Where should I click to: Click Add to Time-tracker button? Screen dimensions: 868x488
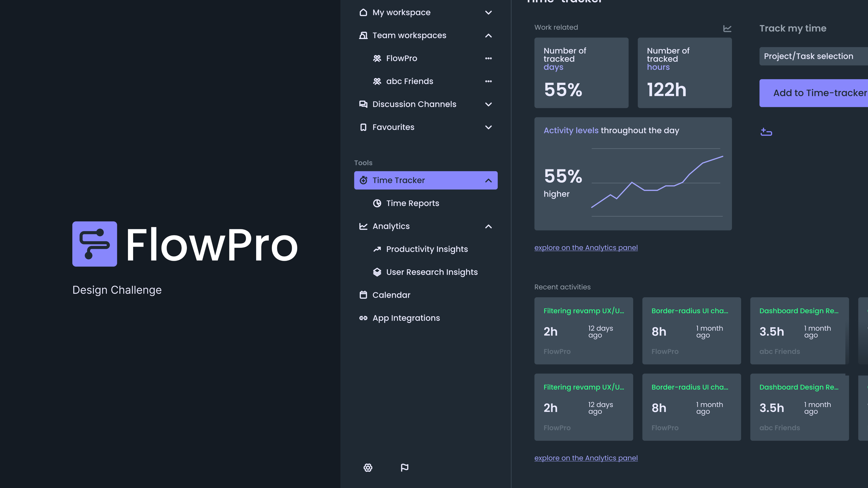click(813, 93)
